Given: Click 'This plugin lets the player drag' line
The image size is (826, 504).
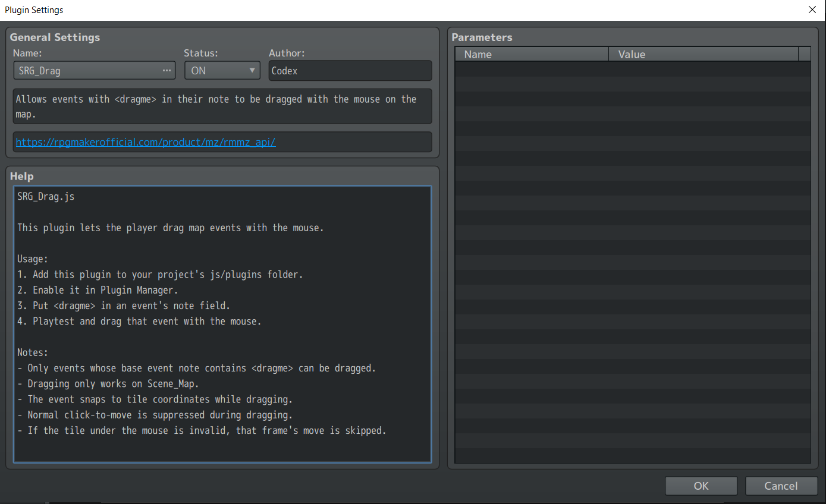Looking at the screenshot, I should tap(171, 228).
